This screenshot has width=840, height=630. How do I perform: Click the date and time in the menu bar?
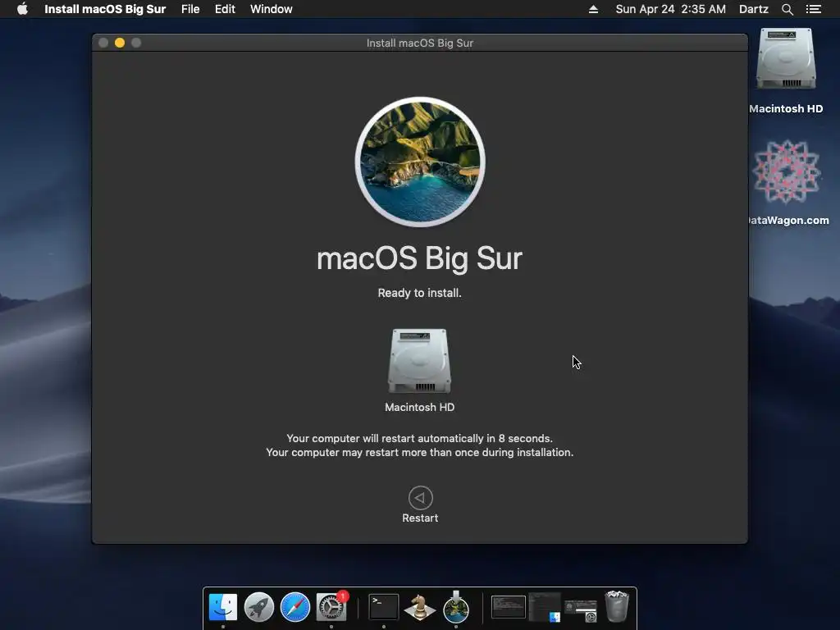671,9
